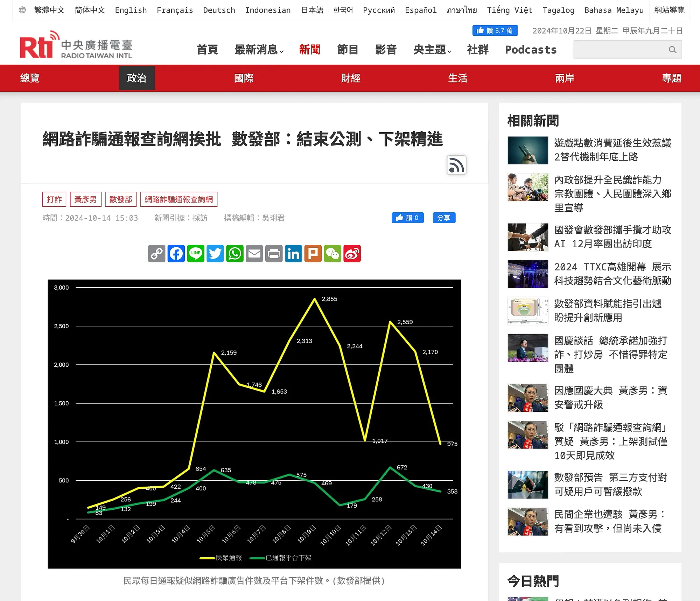Open thumbnail for 國慶談話 總統承諾加強打詐

click(x=528, y=348)
